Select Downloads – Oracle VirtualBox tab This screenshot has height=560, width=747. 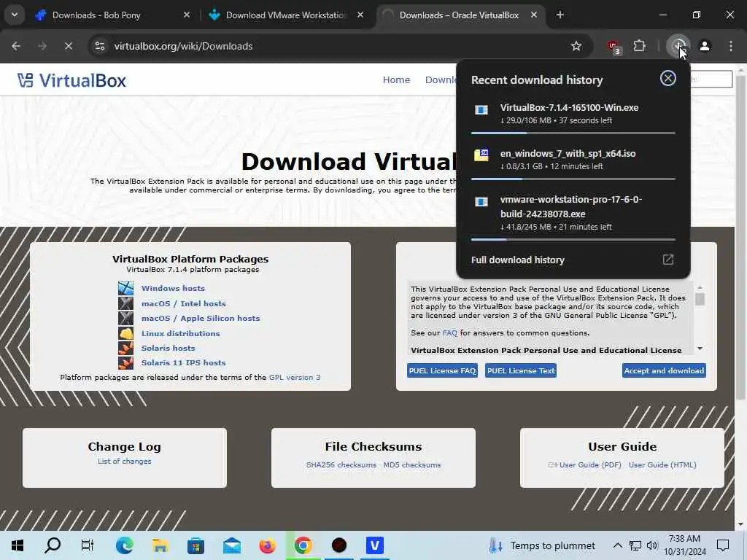(459, 15)
